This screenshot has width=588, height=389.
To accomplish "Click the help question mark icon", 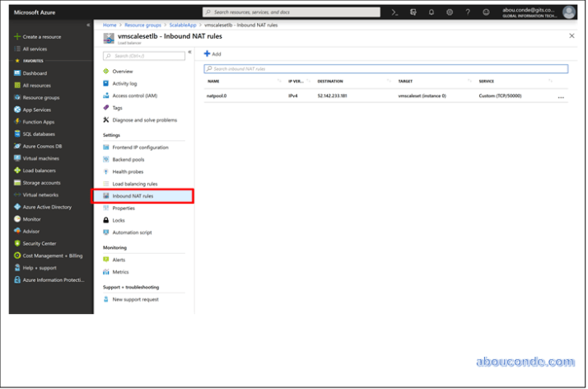I will [468, 12].
